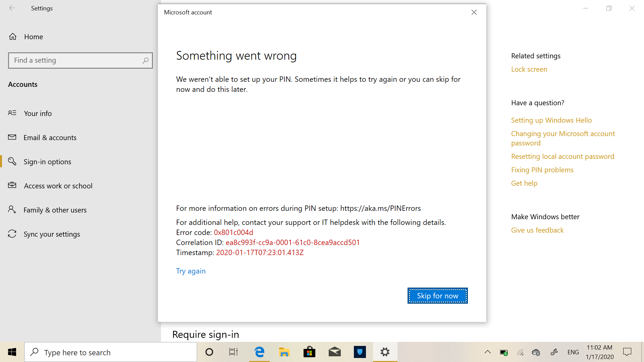The image size is (644, 362).
Task: Open the Lock screen related setting link
Action: tap(529, 69)
